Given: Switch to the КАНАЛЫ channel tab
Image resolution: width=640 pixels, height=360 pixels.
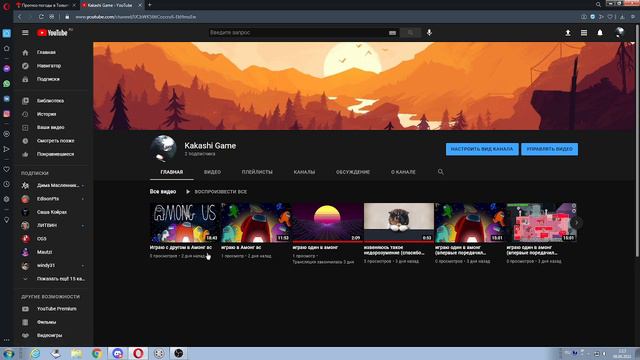Looking at the screenshot, I should coord(304,172).
